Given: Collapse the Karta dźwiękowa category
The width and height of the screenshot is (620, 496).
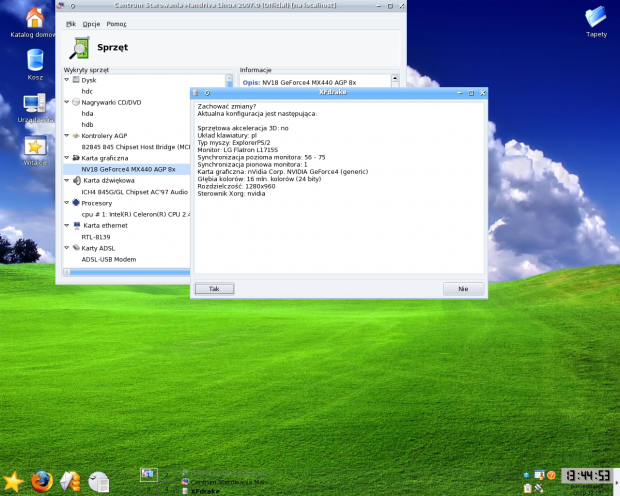Looking at the screenshot, I should 66,180.
